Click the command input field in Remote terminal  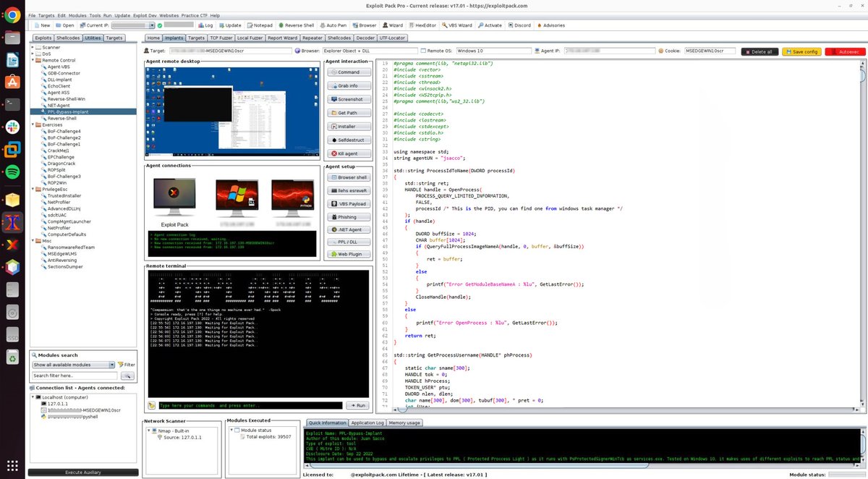tap(252, 406)
